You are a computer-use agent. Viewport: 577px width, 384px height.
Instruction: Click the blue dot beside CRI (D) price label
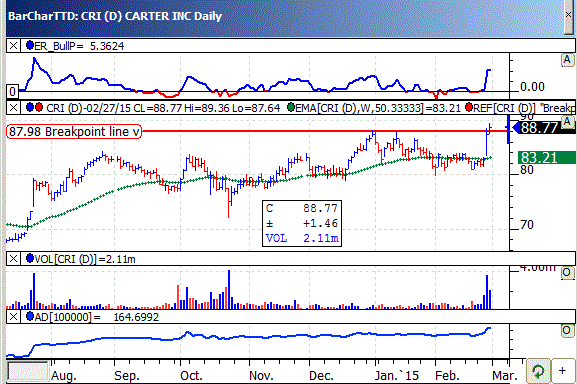pyautogui.click(x=30, y=108)
